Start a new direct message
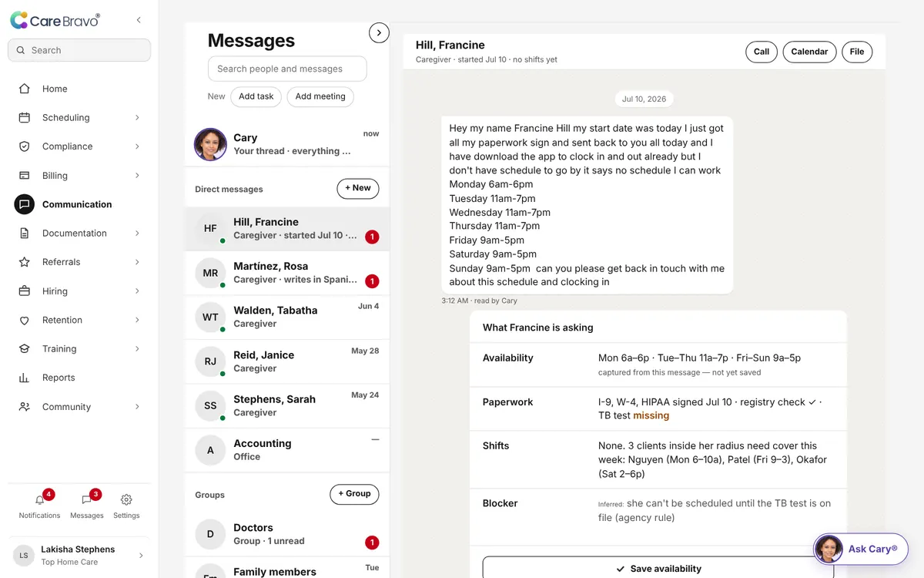 358,188
